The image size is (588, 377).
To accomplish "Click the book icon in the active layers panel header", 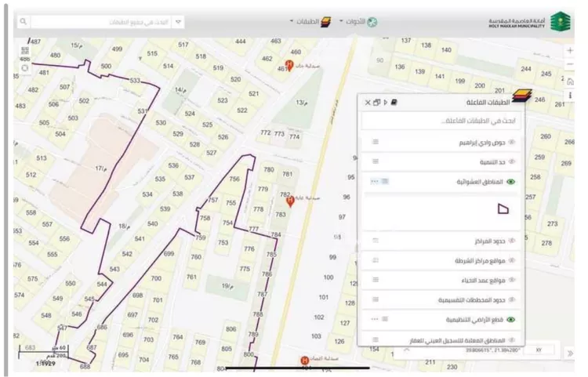I will pyautogui.click(x=394, y=102).
